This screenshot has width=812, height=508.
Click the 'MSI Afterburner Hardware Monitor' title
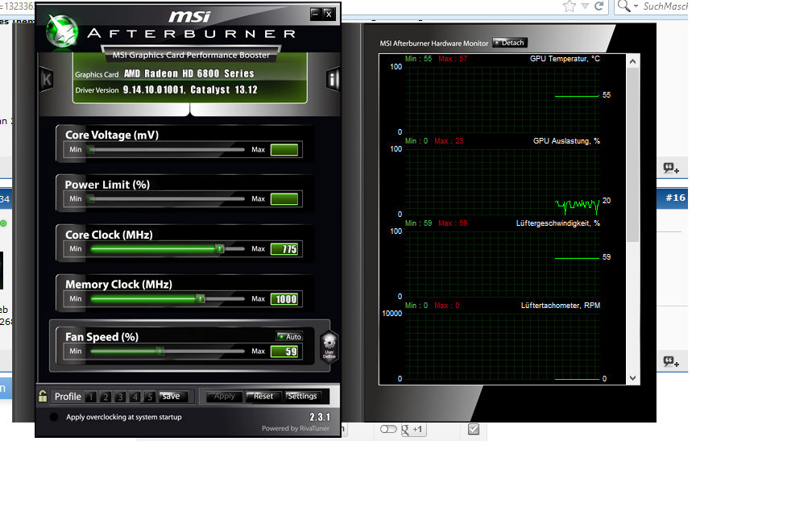(x=434, y=43)
